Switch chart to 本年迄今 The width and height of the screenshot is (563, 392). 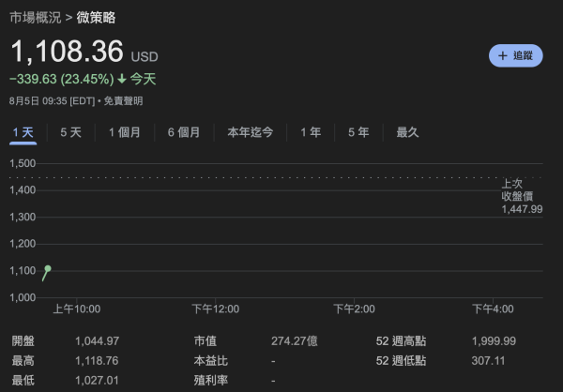click(250, 132)
